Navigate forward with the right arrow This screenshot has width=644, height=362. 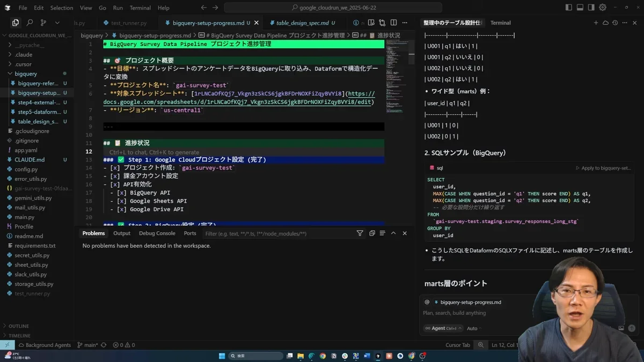215,8
